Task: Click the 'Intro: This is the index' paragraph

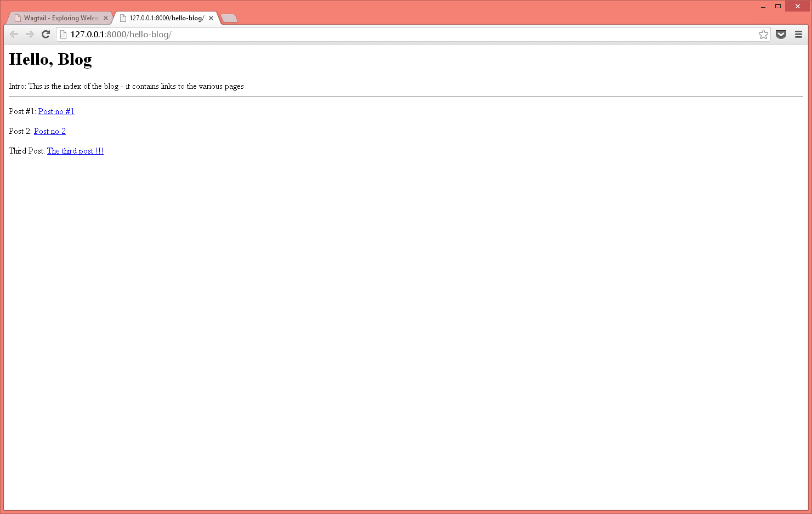Action: pyautogui.click(x=126, y=86)
